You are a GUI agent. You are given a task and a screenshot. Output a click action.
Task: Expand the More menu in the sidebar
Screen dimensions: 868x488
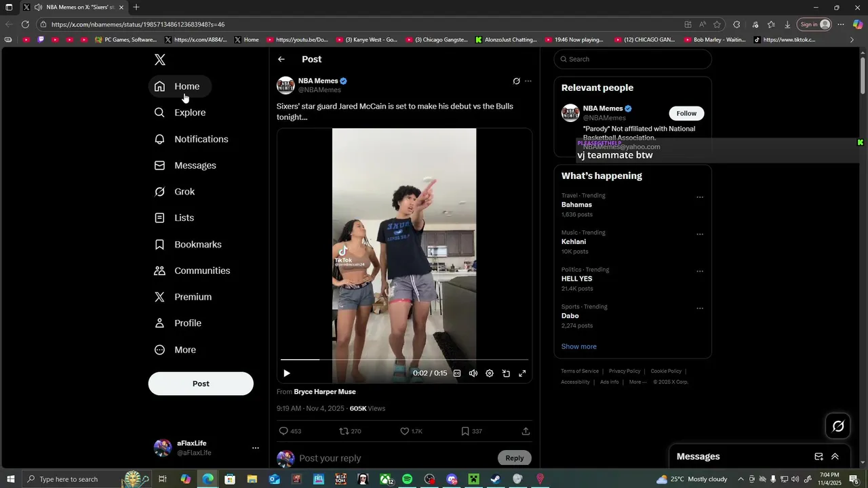tap(175, 350)
